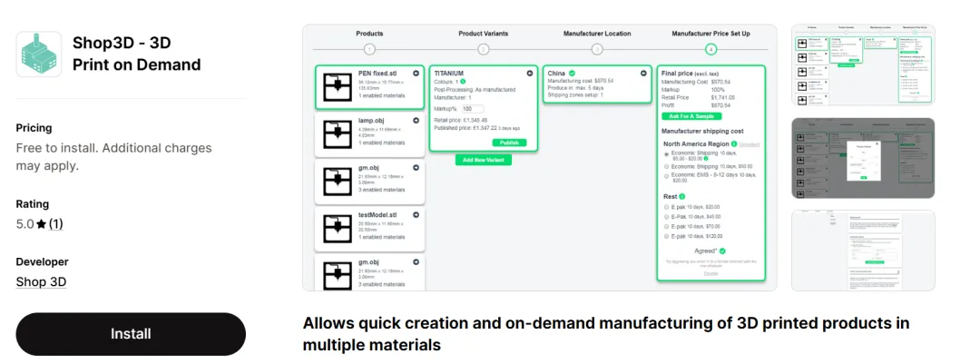Image resolution: width=980 pixels, height=364 pixels.
Task: Click the info icon next to Rest
Action: pos(681,196)
